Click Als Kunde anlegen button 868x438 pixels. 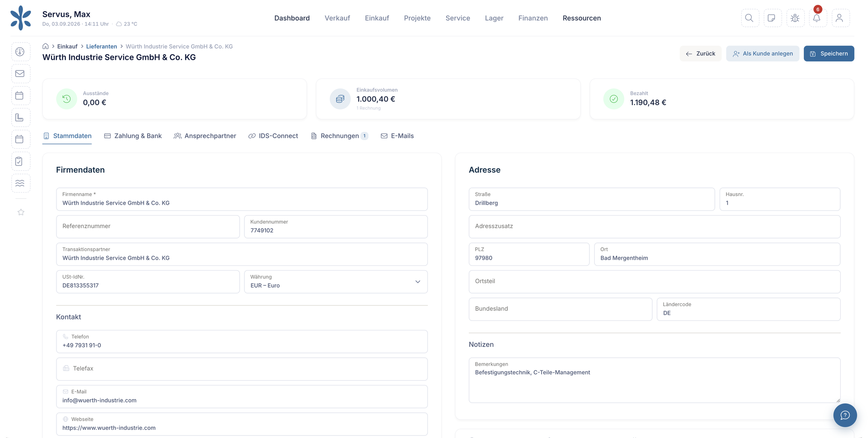[x=763, y=54]
